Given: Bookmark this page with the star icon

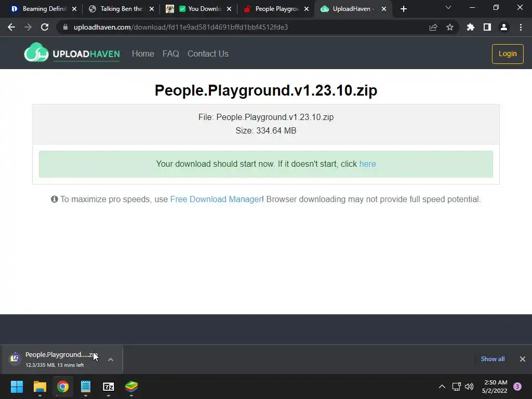Looking at the screenshot, I should pyautogui.click(x=450, y=27).
